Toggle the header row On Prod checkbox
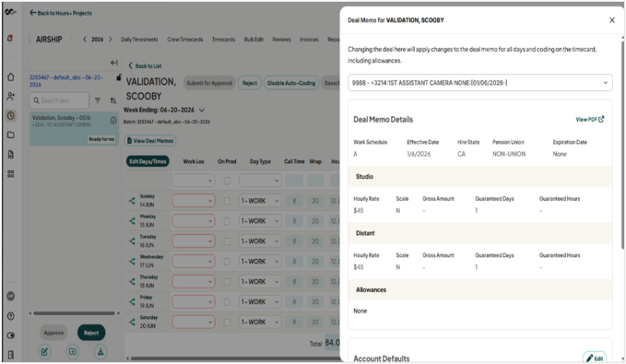Viewport: 626px width, 364px height. point(227,181)
